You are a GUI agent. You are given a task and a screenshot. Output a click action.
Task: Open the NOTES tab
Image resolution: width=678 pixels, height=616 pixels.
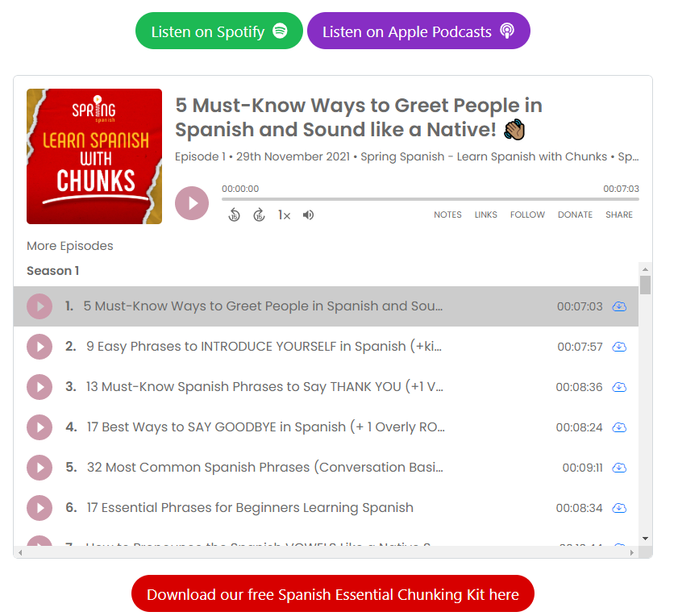pos(447,214)
